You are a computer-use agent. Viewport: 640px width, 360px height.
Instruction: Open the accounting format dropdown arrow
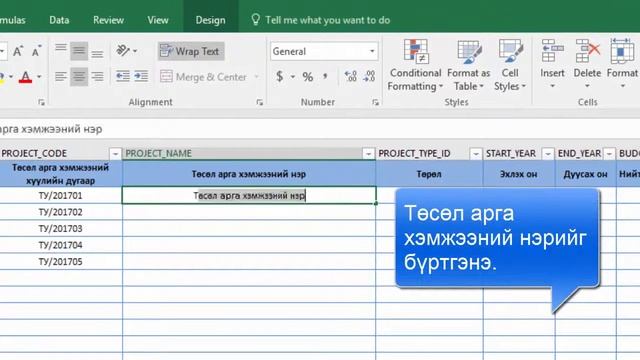(x=293, y=77)
